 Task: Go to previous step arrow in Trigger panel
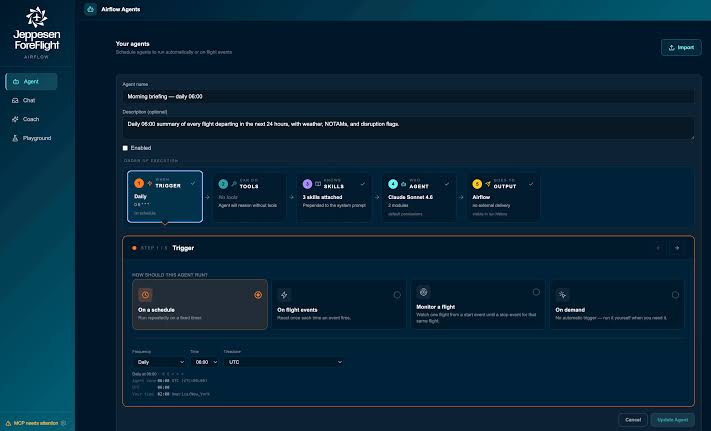pyautogui.click(x=658, y=248)
